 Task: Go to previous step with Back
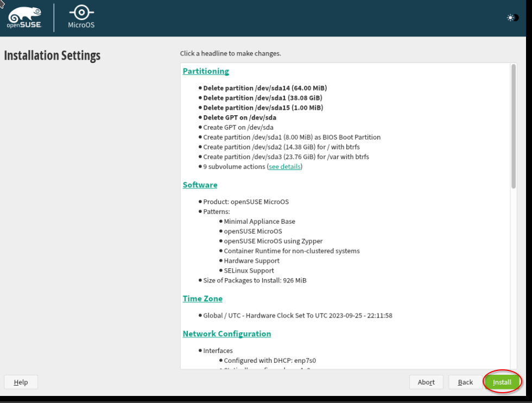[x=465, y=382]
